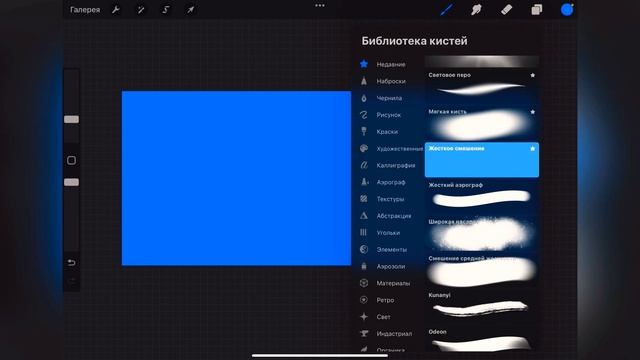This screenshot has height=360, width=640.
Task: Click the calligraphy icon beside Каллиграфия
Action: tap(364, 165)
